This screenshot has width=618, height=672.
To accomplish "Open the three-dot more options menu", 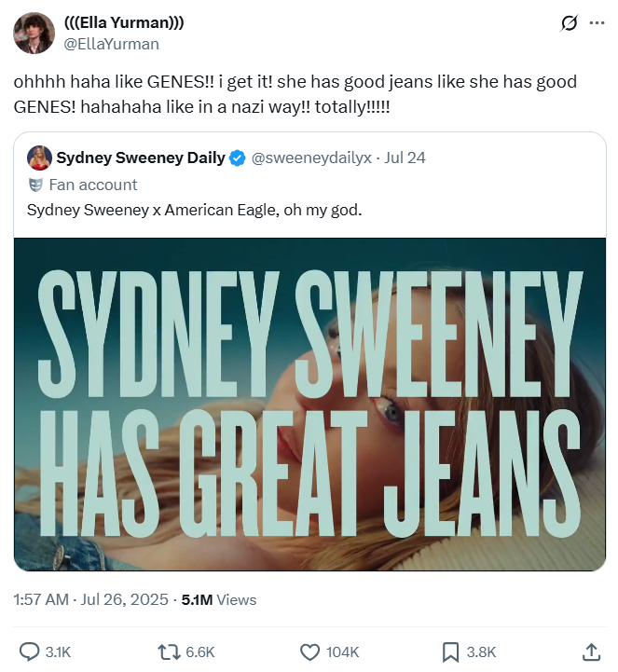I will click(597, 23).
